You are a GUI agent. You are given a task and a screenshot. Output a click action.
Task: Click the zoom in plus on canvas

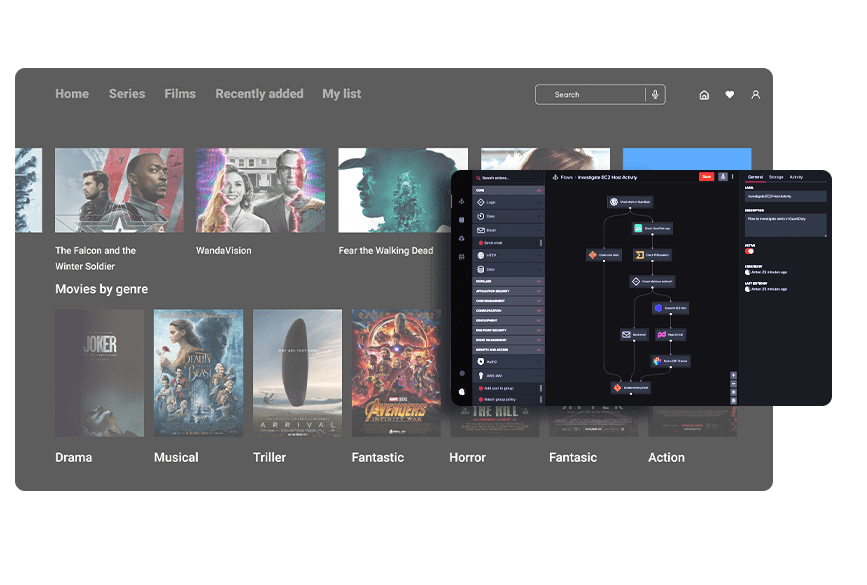tap(734, 375)
